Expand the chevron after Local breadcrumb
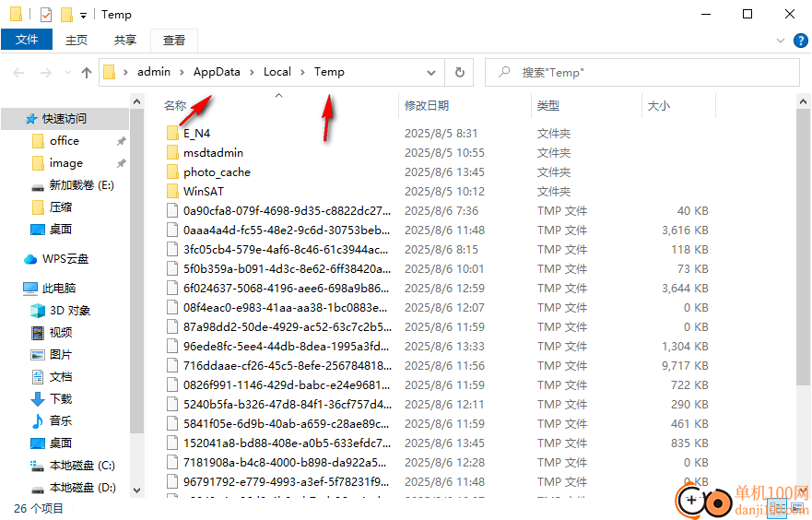812x520 pixels. pos(302,73)
